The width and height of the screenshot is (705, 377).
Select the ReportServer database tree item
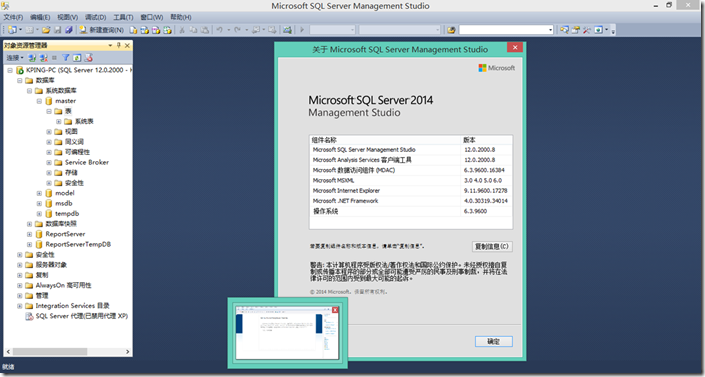coord(60,234)
